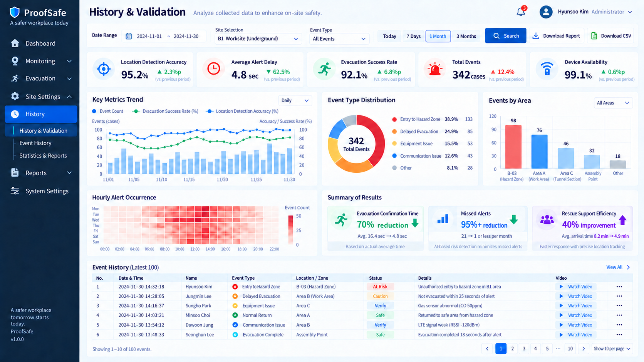Click the Entry to Hazard Zone red legend swatch
The width and height of the screenshot is (644, 362).
pos(394,119)
